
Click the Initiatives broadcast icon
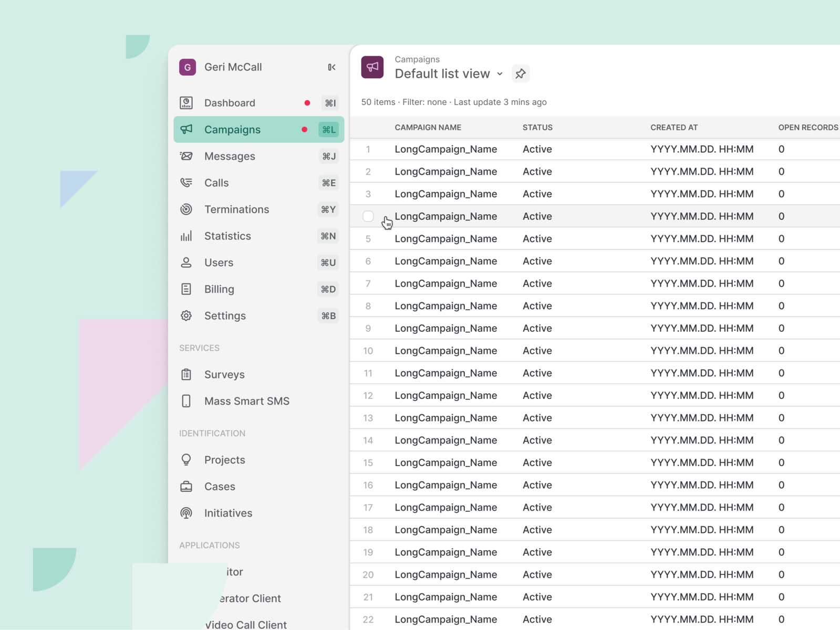click(x=186, y=513)
